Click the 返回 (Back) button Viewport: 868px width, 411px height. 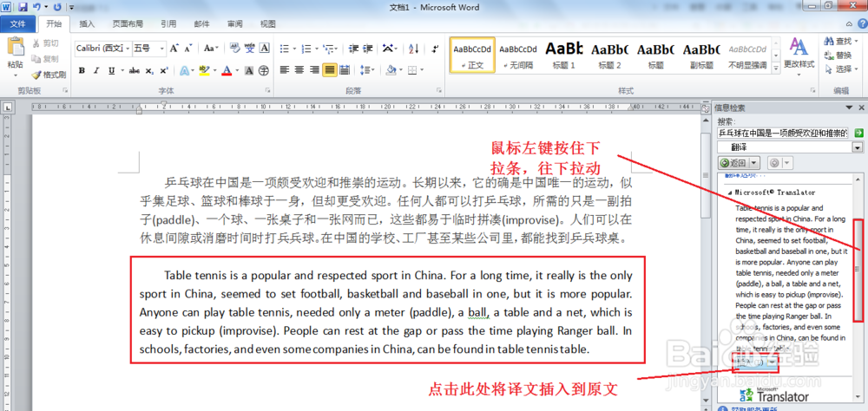733,163
